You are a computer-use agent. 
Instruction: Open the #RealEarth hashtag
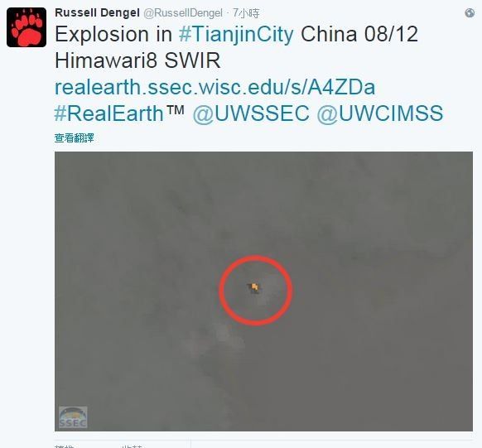coord(109,113)
